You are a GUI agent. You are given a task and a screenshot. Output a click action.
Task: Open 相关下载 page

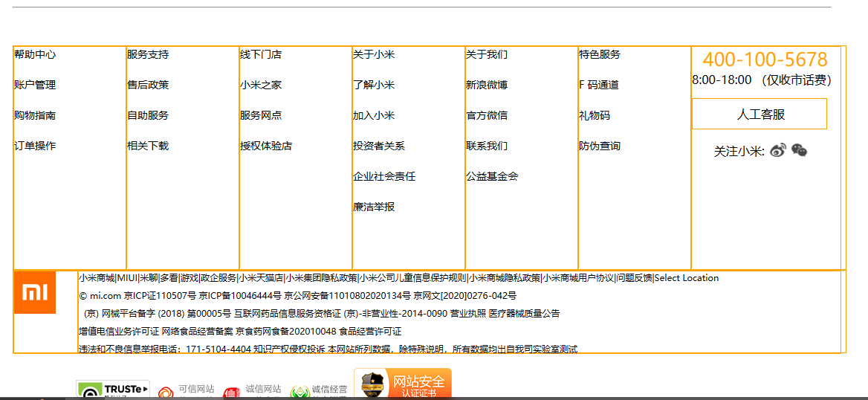(148, 146)
